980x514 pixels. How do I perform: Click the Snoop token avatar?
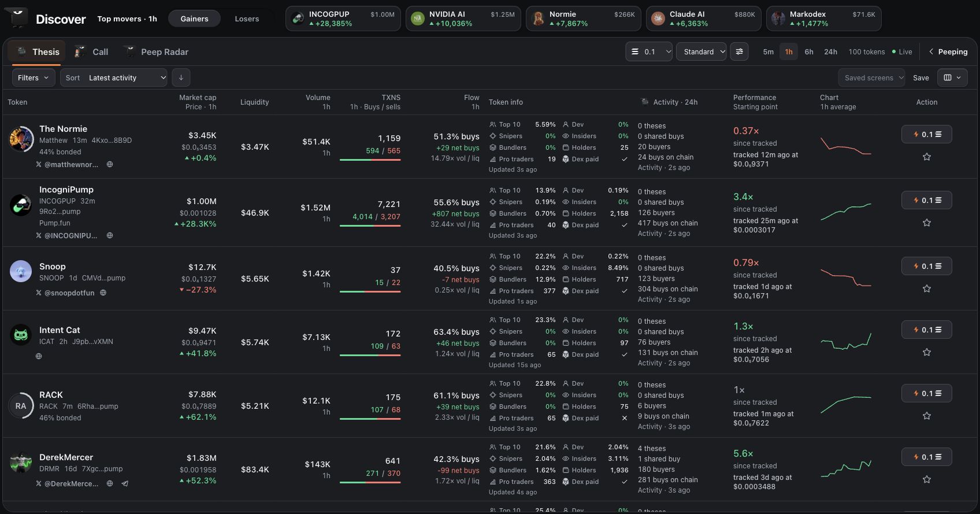pyautogui.click(x=21, y=271)
